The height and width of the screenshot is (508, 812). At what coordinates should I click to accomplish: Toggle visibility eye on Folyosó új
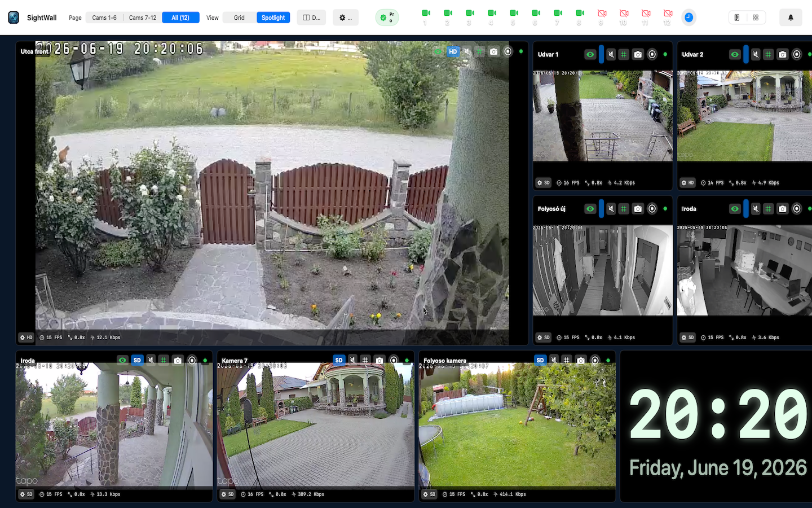click(590, 209)
